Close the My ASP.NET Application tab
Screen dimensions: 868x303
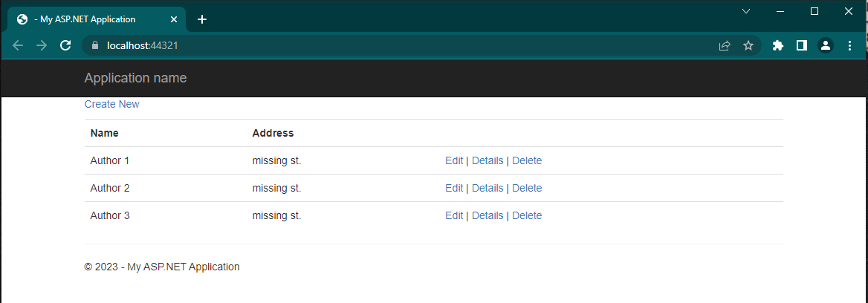[174, 19]
